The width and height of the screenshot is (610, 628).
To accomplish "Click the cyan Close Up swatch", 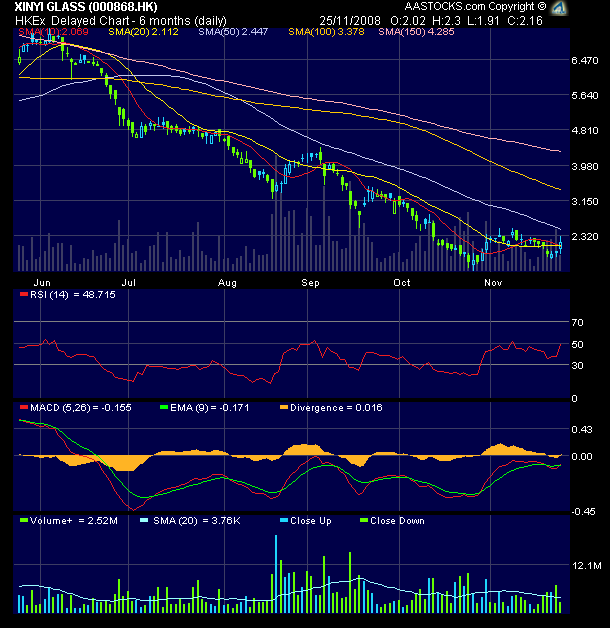I will pyautogui.click(x=284, y=520).
